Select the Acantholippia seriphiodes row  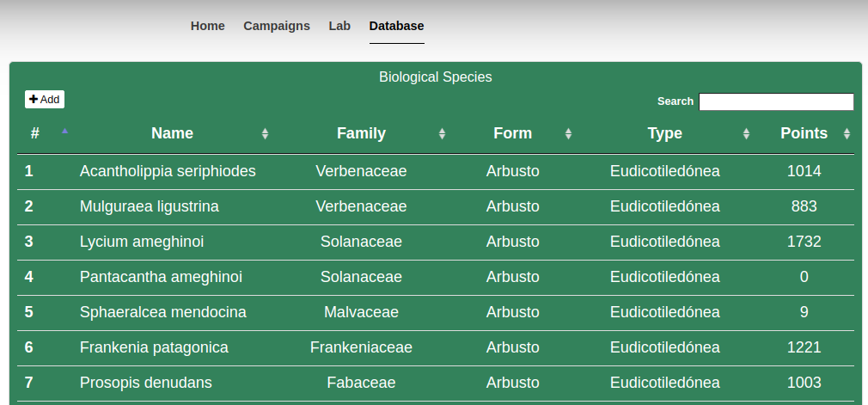coord(168,171)
